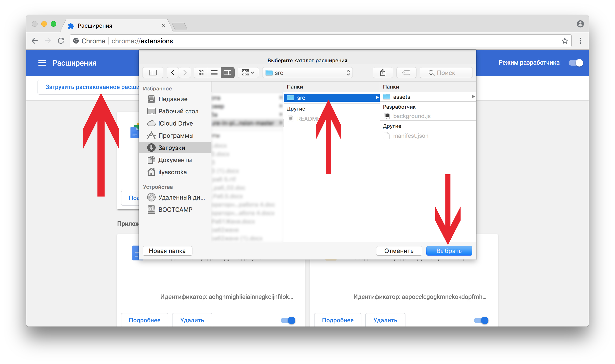Open Chrome's three-dot menu
Image resolution: width=615 pixels, height=364 pixels.
[x=580, y=41]
